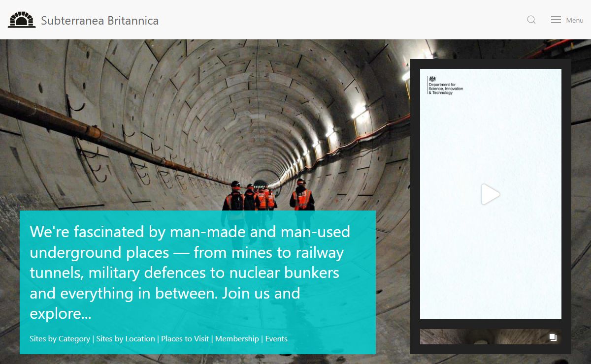This screenshot has height=364, width=591.
Task: Open the hamburger Menu button
Action: pyautogui.click(x=567, y=20)
